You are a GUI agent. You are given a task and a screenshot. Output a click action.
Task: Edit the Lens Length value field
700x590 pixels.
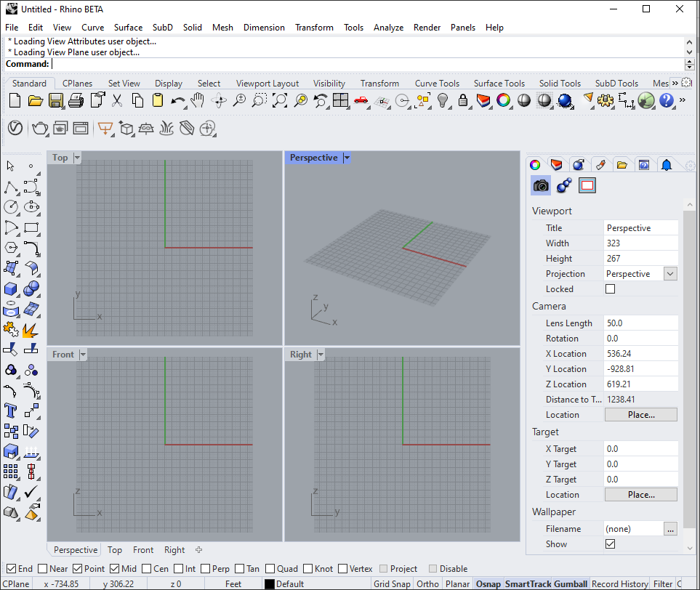tap(640, 323)
